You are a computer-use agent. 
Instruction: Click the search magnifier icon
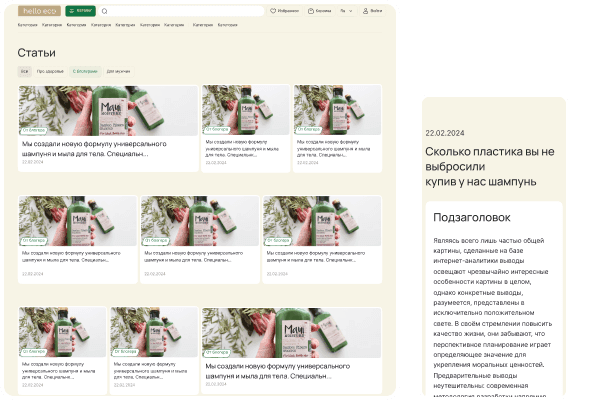click(106, 11)
